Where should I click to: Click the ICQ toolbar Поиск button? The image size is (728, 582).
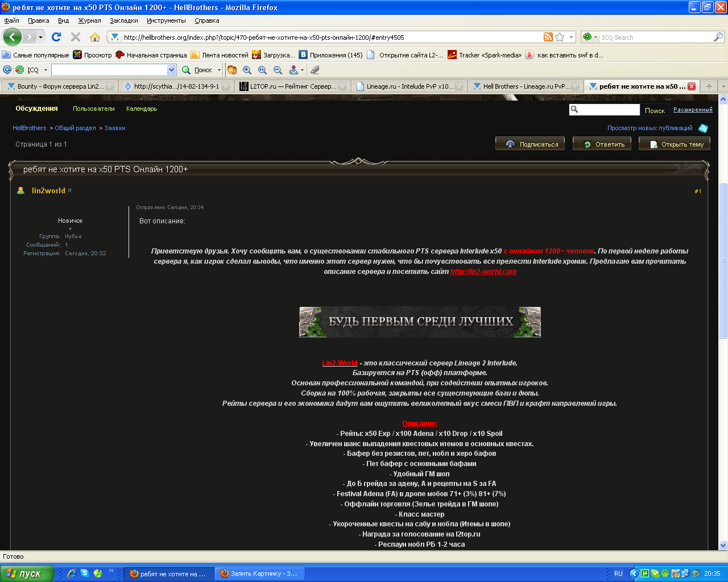click(x=197, y=70)
